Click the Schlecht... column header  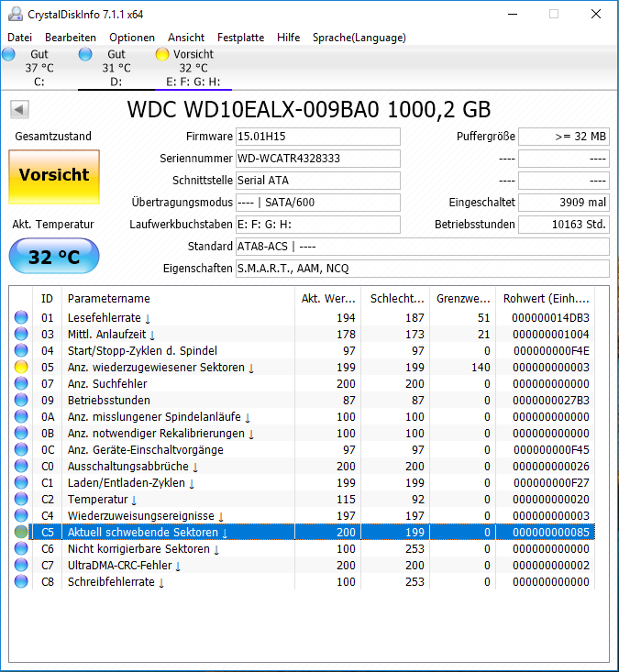tap(397, 298)
